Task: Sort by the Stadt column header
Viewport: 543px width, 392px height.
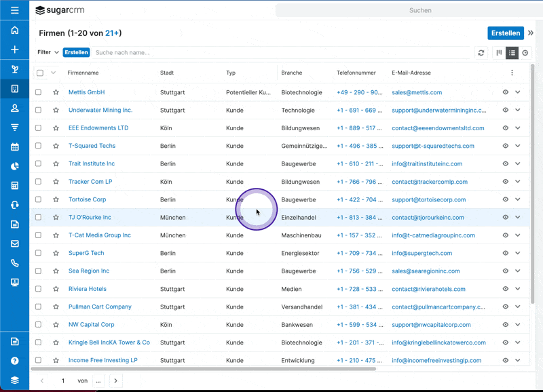Action: (167, 73)
